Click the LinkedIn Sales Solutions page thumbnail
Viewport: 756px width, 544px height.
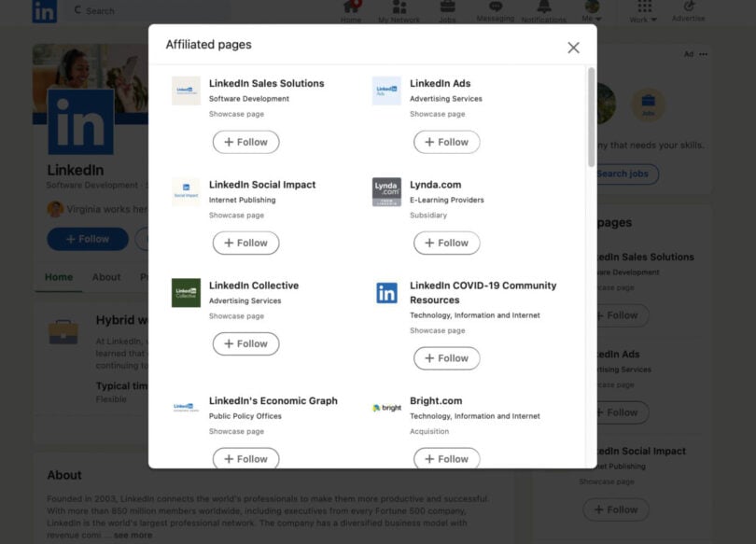click(185, 91)
